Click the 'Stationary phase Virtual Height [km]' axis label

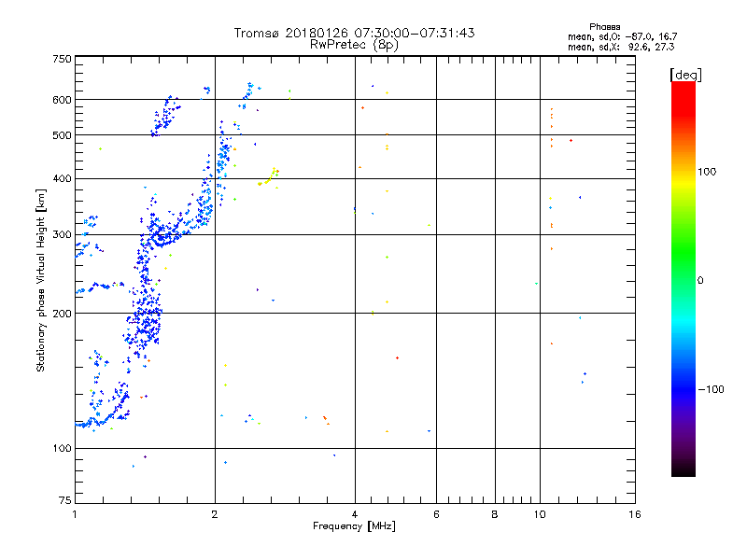click(41, 281)
